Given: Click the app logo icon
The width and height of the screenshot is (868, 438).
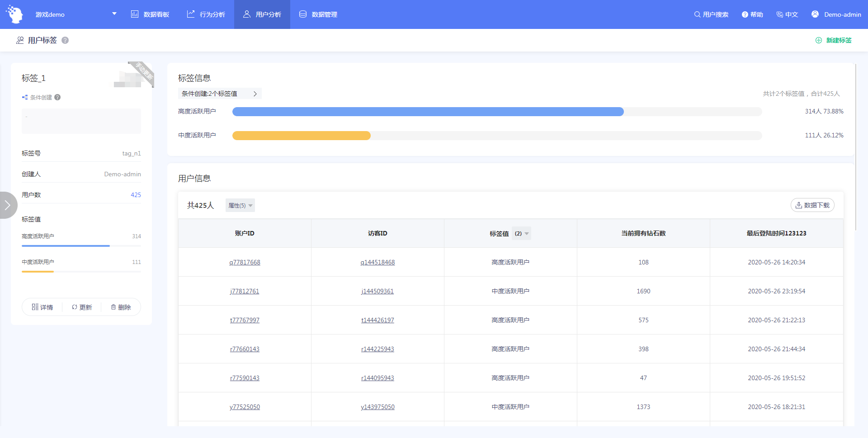Looking at the screenshot, I should tap(14, 14).
